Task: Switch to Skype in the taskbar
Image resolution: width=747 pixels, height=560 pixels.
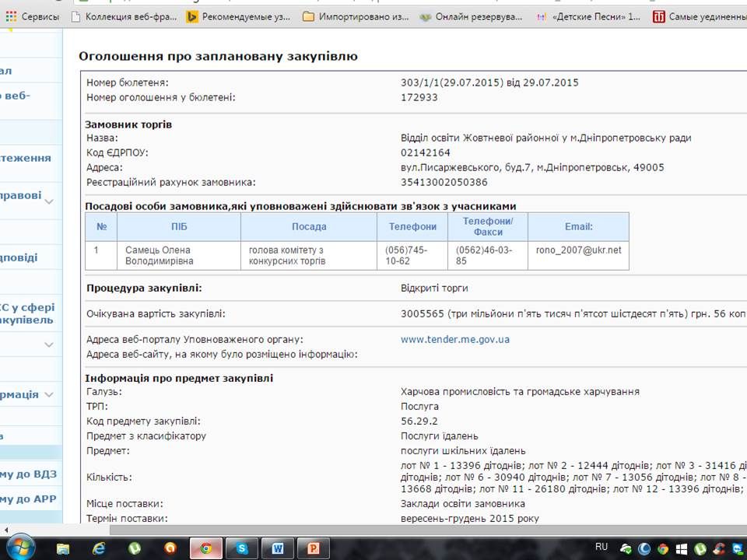Action: 242,548
